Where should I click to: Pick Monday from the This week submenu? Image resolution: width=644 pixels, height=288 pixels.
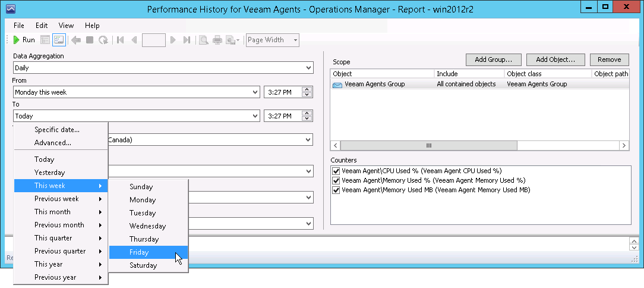point(149,200)
